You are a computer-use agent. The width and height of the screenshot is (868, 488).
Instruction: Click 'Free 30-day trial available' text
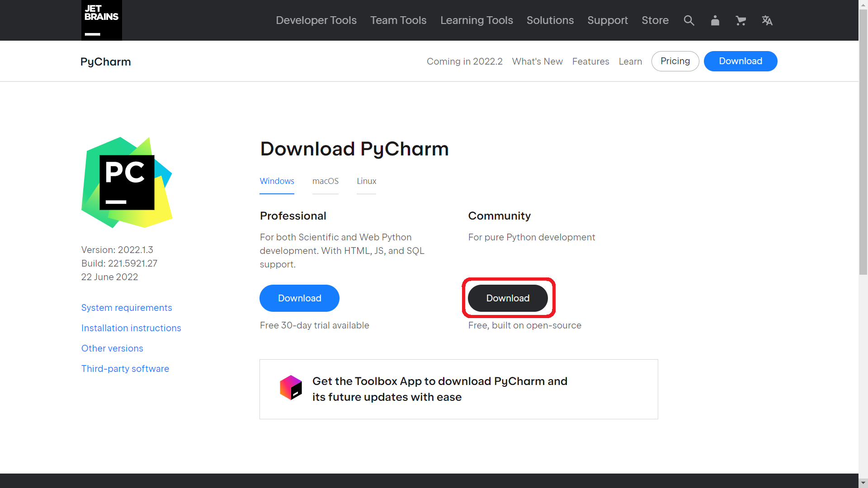coord(314,325)
